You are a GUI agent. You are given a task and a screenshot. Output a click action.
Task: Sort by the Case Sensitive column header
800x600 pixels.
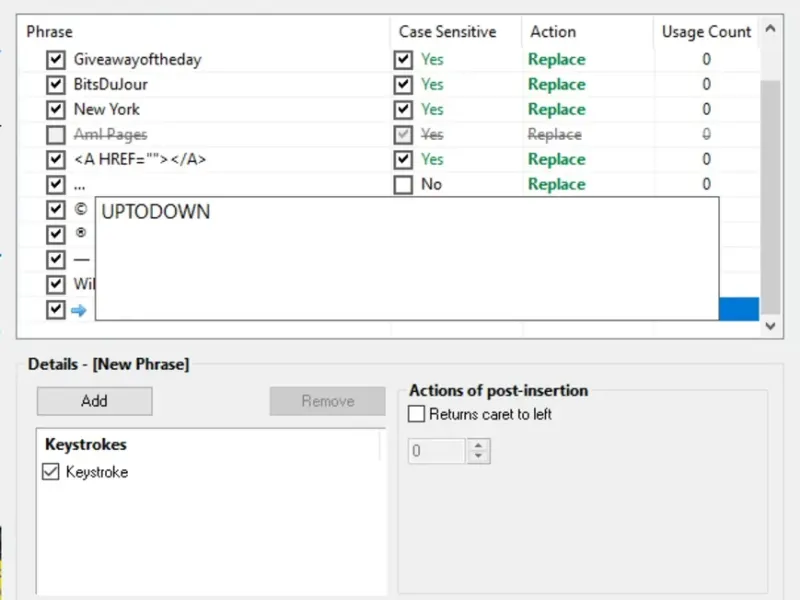click(x=447, y=32)
